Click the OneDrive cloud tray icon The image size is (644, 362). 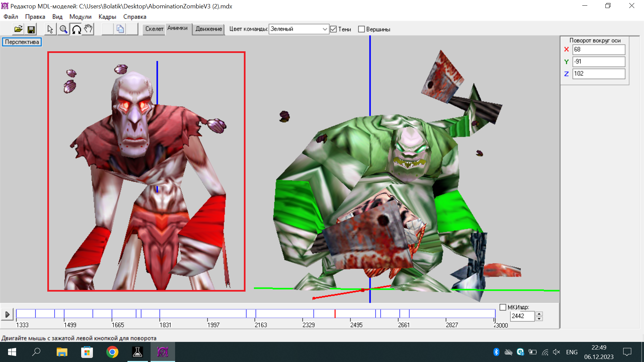pos(508,352)
